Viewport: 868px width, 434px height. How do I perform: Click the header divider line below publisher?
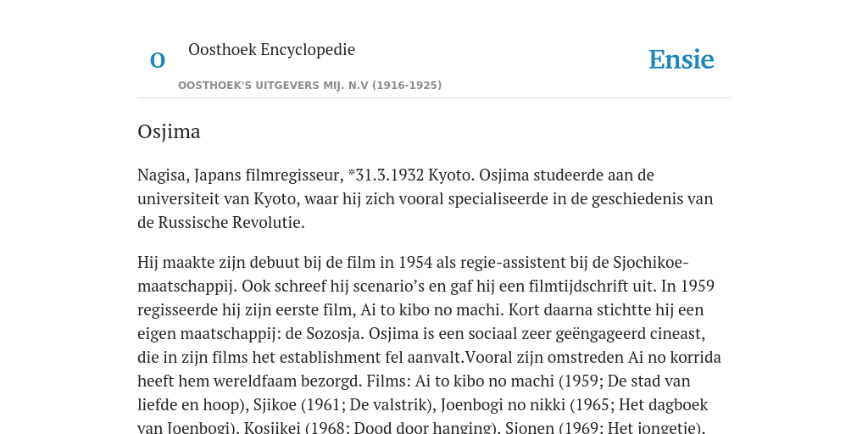tap(434, 98)
